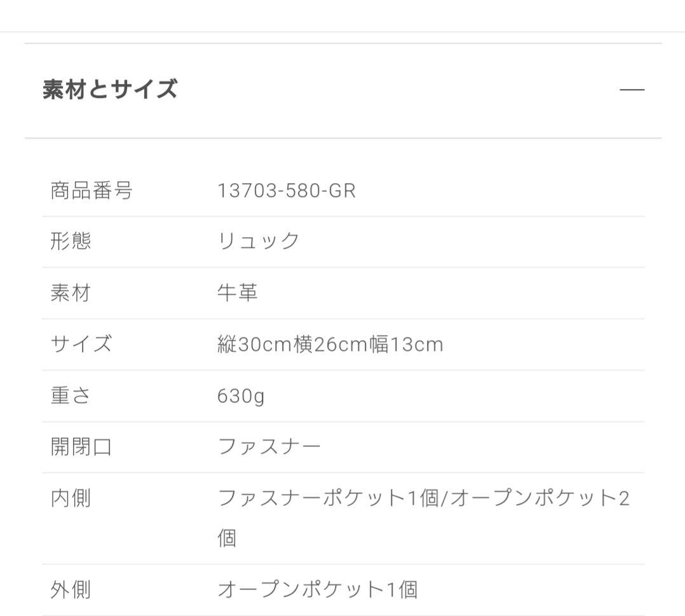
Task: Select product number 13703-580-GR text
Action: pos(287,191)
